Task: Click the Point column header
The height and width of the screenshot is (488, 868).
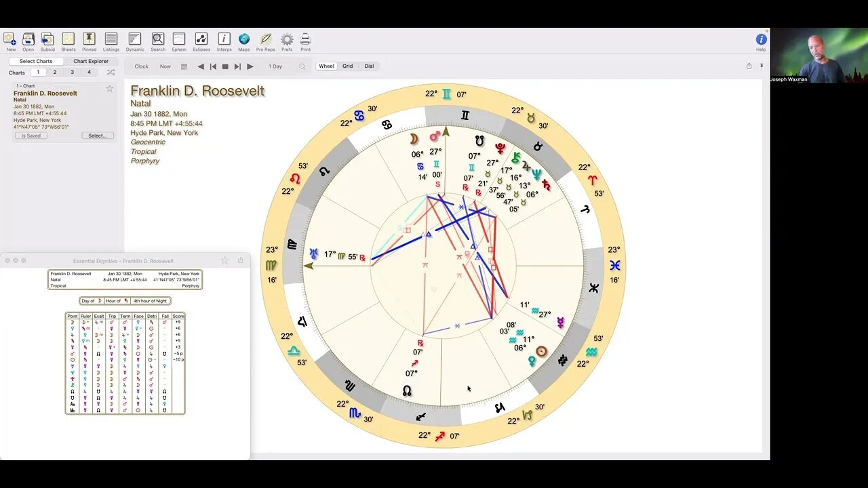Action: [x=73, y=316]
